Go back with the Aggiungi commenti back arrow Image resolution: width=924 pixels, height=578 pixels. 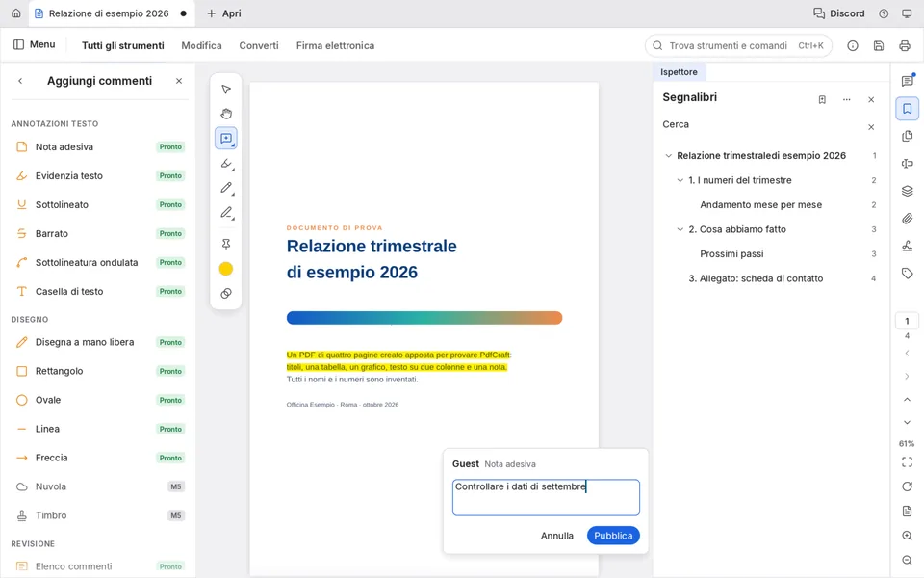(x=20, y=81)
